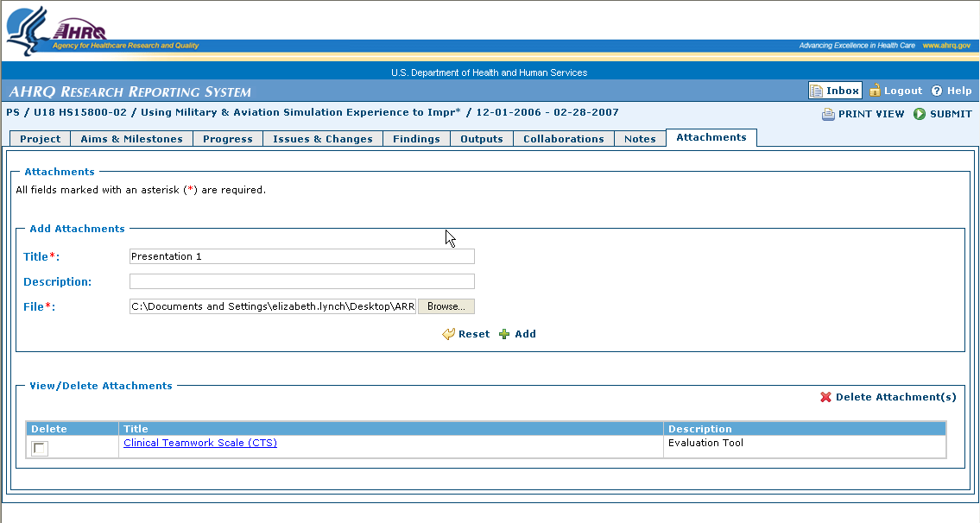Screen dimensions: 980x523
Task: Click the green Submit arrow icon
Action: click(920, 114)
